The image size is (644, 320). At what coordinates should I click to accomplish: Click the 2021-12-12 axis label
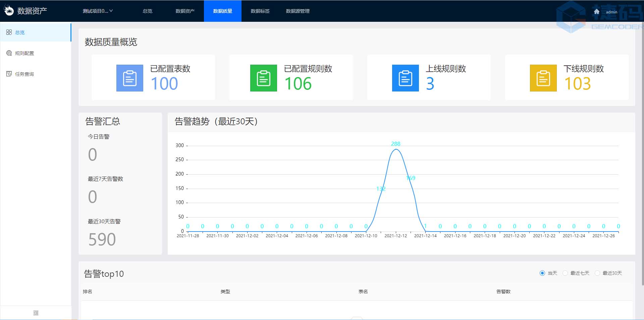396,236
